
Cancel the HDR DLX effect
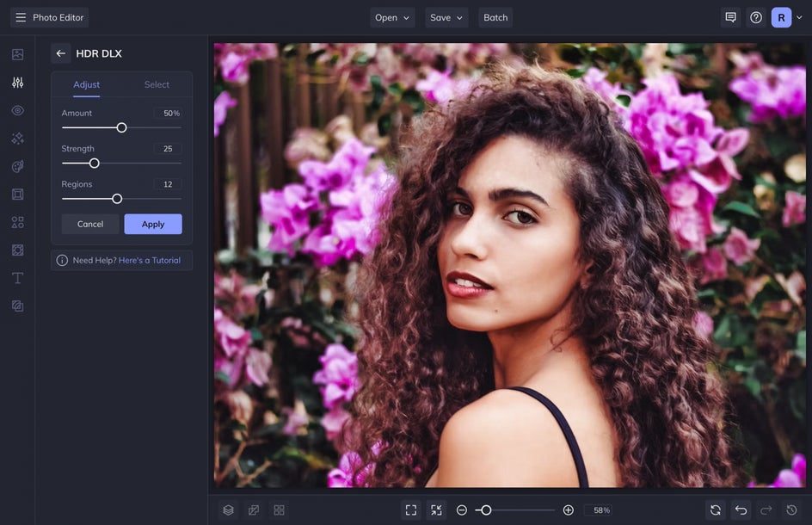click(90, 224)
